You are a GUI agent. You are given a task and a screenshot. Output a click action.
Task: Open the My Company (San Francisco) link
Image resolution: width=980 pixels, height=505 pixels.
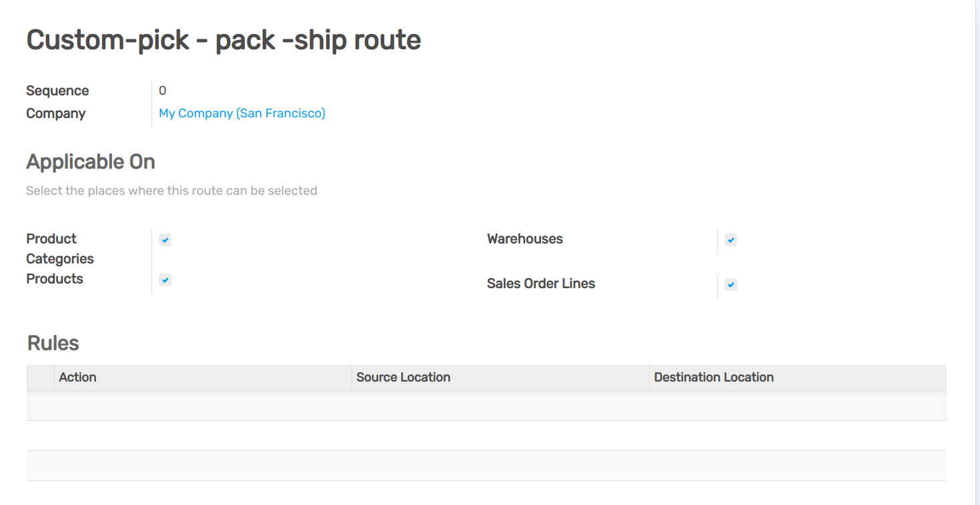[x=241, y=113]
